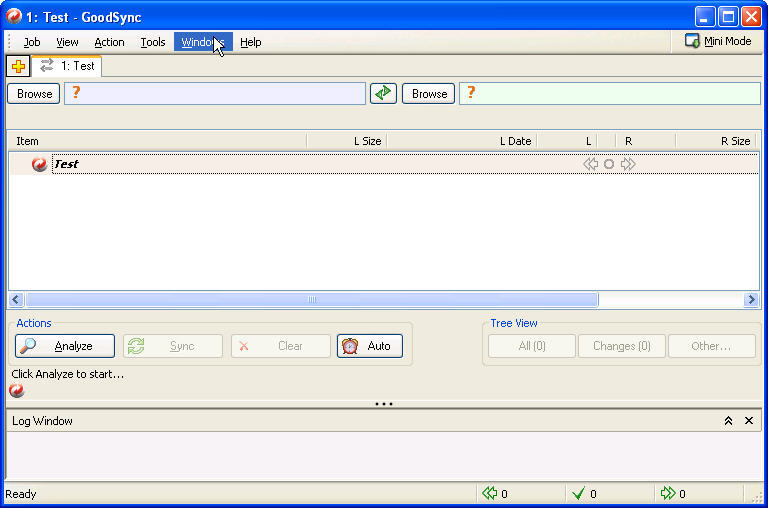Open the Tools menu
Image resolution: width=768 pixels, height=508 pixels.
(x=153, y=42)
